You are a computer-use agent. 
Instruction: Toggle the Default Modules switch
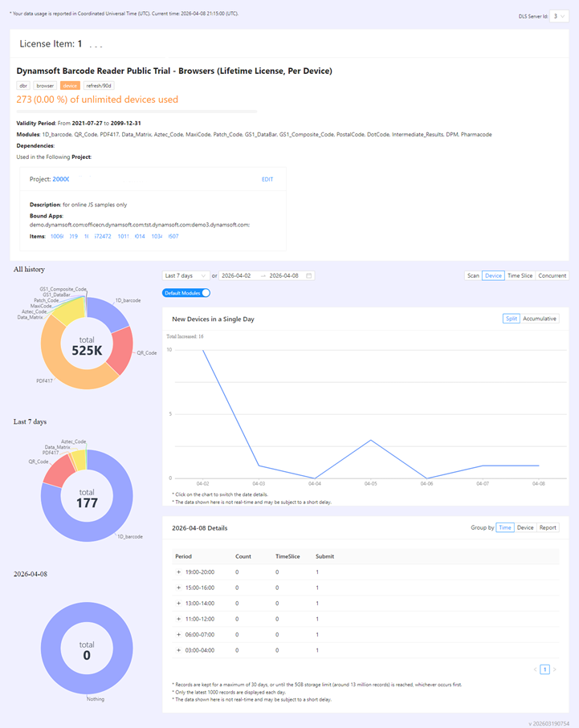click(x=186, y=294)
